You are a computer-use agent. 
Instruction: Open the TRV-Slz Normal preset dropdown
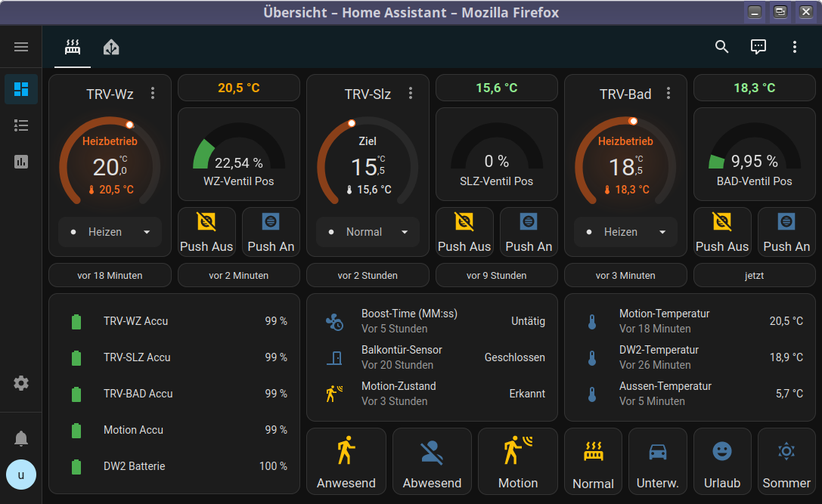pyautogui.click(x=368, y=232)
